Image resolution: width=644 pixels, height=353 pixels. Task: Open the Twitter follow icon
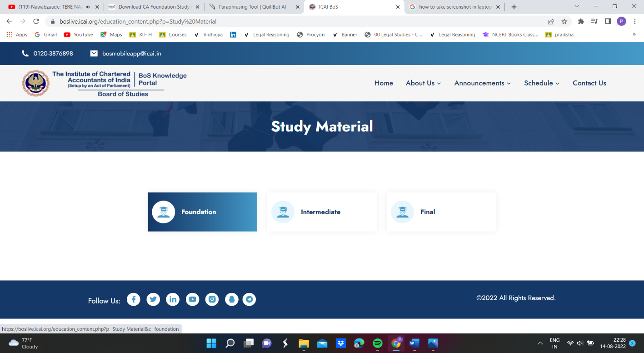pyautogui.click(x=153, y=299)
